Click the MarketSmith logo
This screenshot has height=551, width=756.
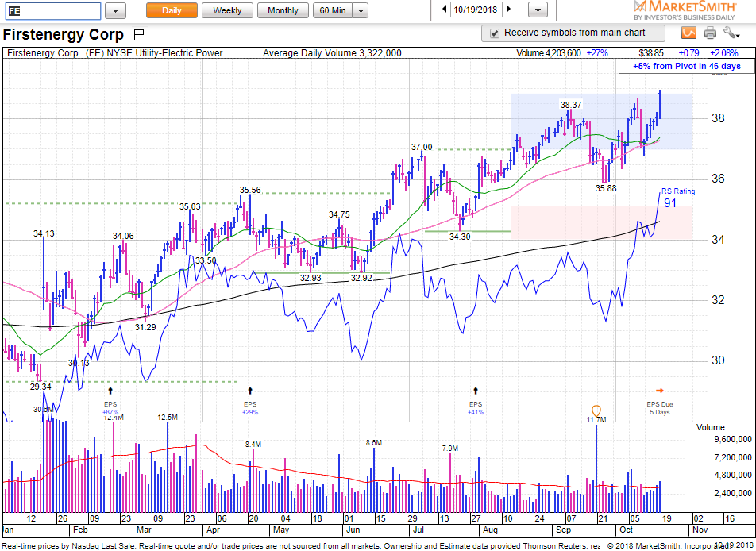click(x=685, y=10)
